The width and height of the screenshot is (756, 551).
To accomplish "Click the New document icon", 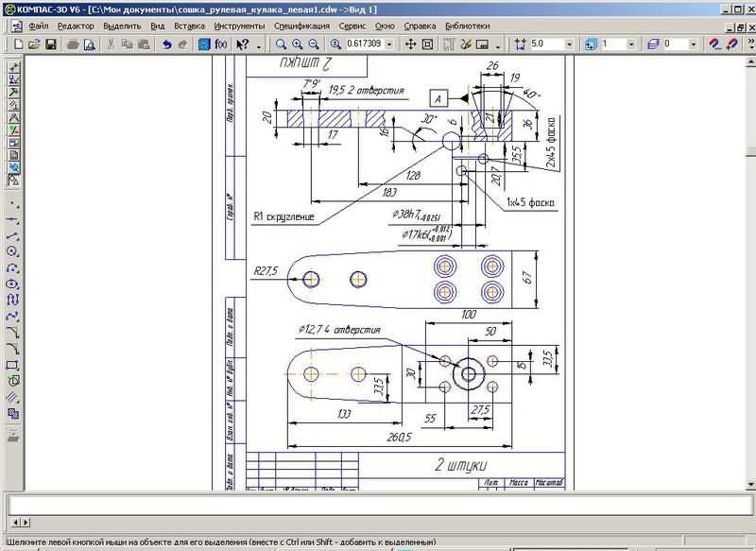I will (17, 44).
